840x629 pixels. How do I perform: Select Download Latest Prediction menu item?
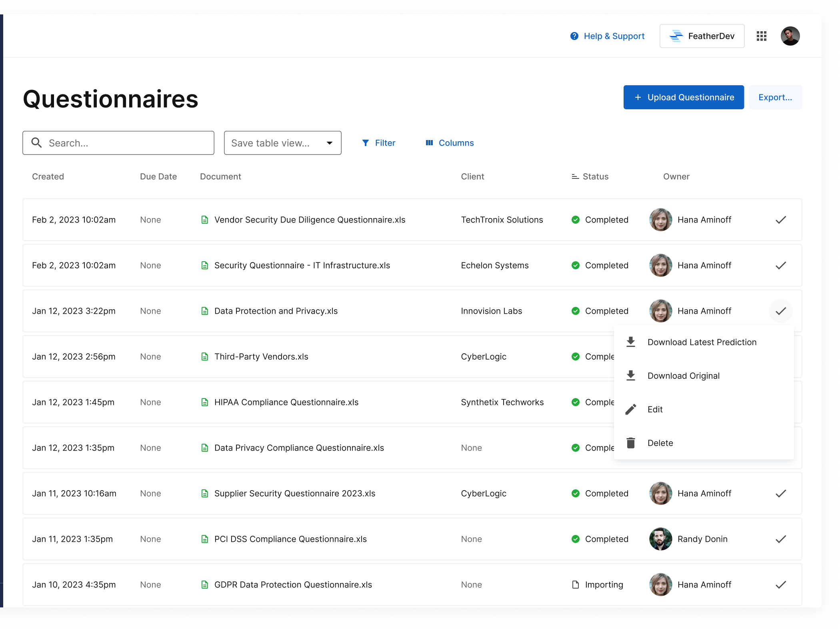point(702,342)
